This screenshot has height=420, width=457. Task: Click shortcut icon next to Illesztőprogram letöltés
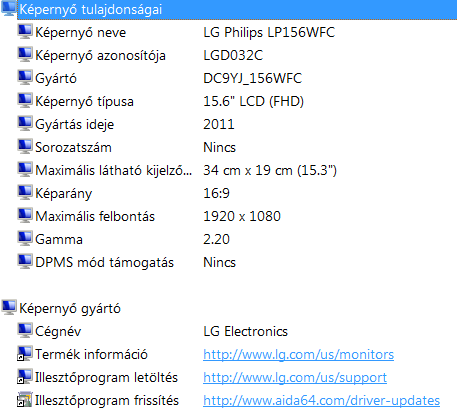25,377
